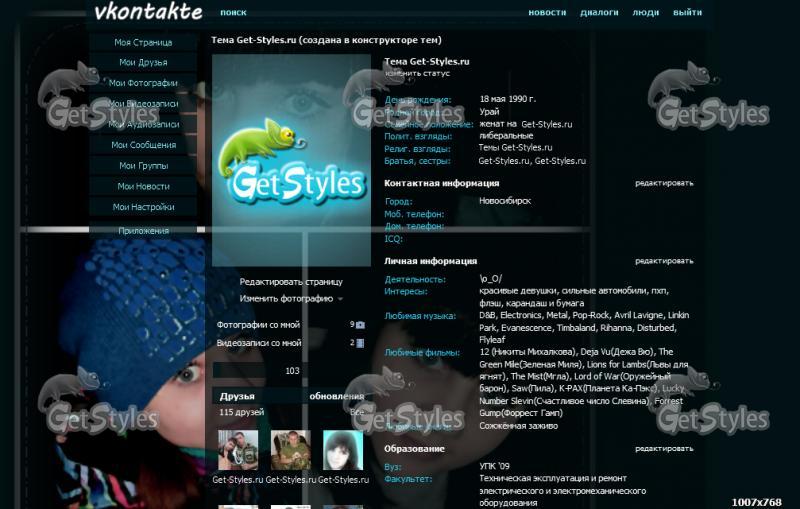This screenshot has width=800, height=509.
Task: Click красивые девушки in interests
Action: pyautogui.click(x=517, y=291)
